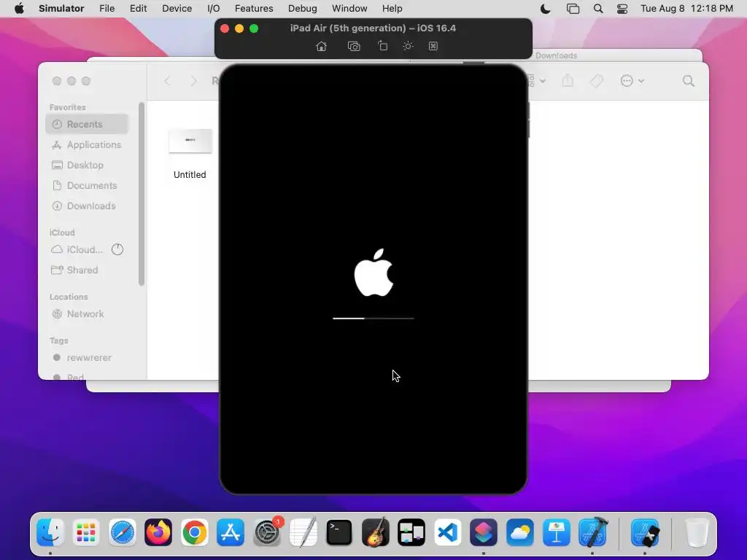747x560 pixels.
Task: Open Applications in Finder sidebar
Action: click(x=88, y=145)
